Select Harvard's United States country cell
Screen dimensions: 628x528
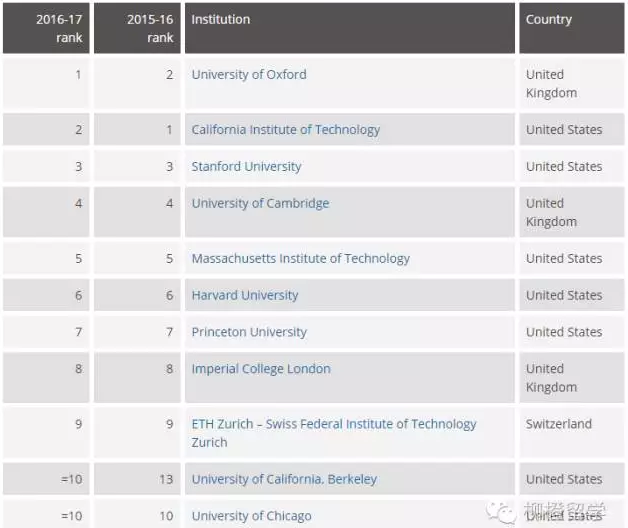(x=572, y=295)
